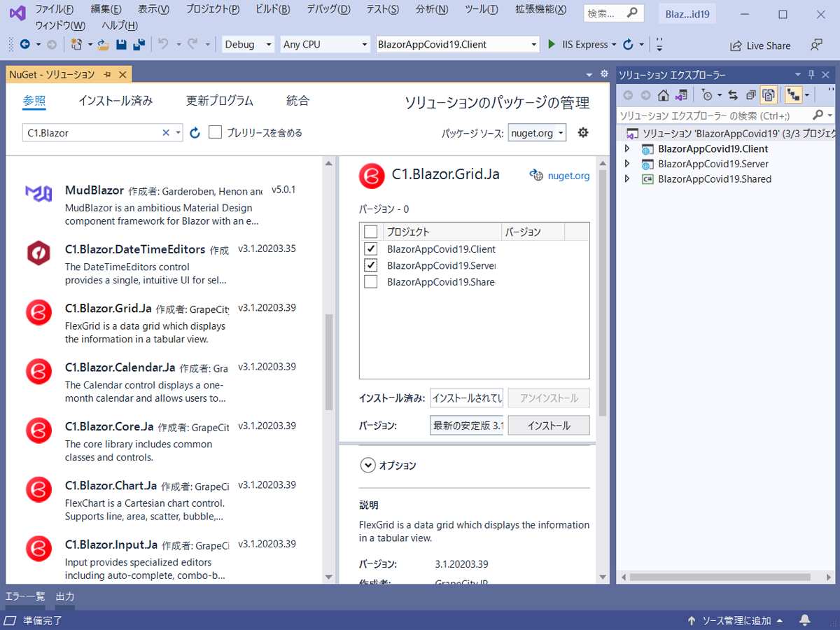The height and width of the screenshot is (630, 840).
Task: Expand the BlazorAppCovid19.Shared project node
Action: (x=627, y=179)
